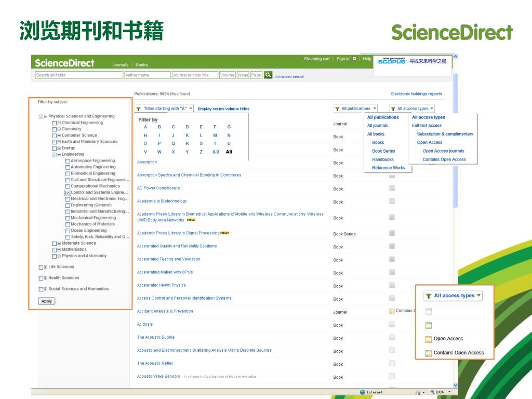This screenshot has height=399, width=532.
Task: Click access icon for Academic Press Library Biomedical row
Action: click(x=392, y=217)
